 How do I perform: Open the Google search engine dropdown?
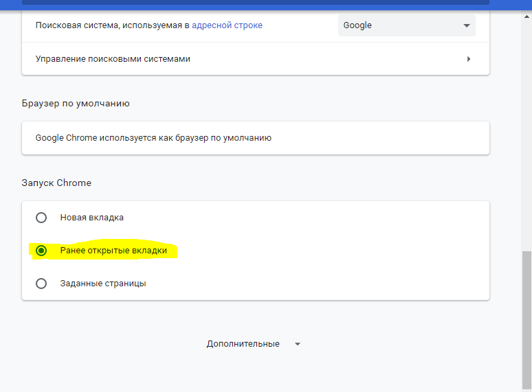pyautogui.click(x=406, y=25)
